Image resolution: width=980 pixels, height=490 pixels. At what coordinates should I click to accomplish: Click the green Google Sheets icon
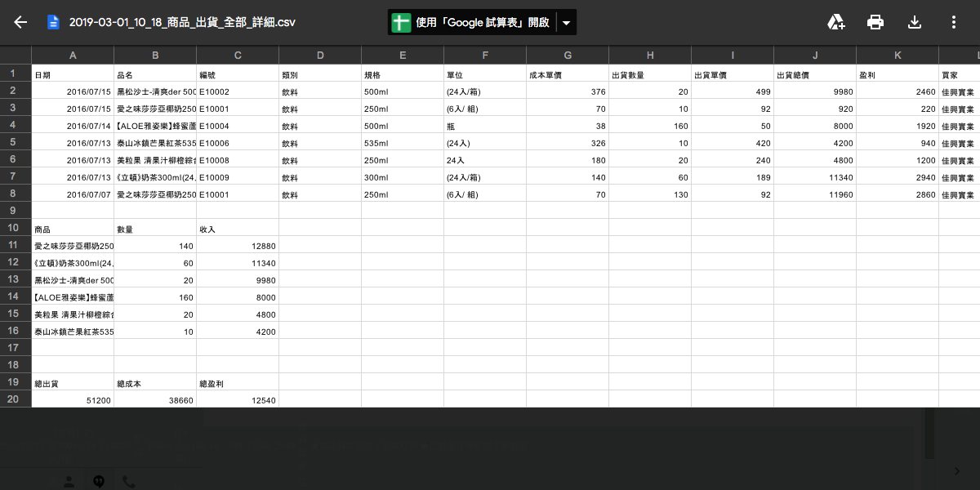(x=401, y=22)
